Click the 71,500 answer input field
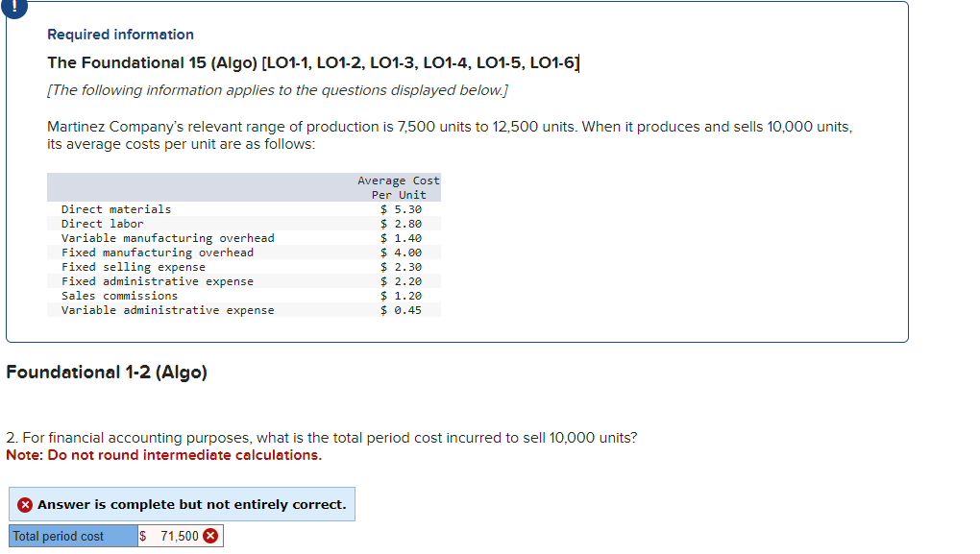 pos(173,536)
